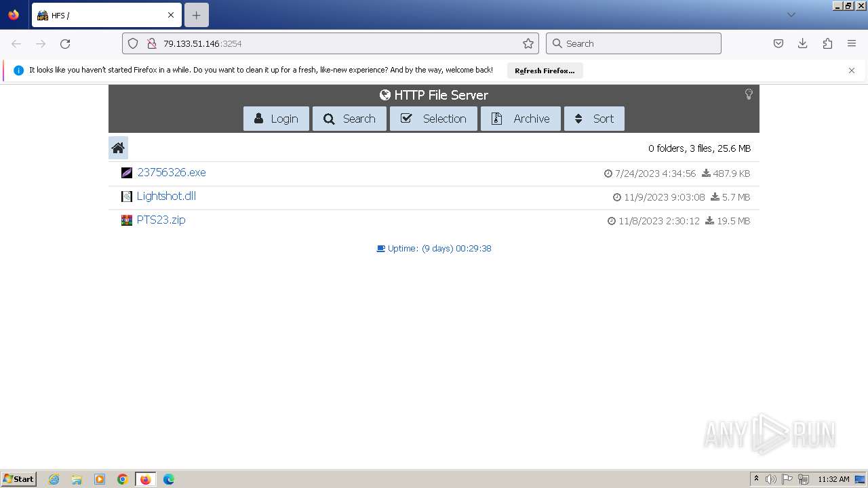The image size is (868, 488).
Task: Open the Sort options button
Action: tap(594, 119)
